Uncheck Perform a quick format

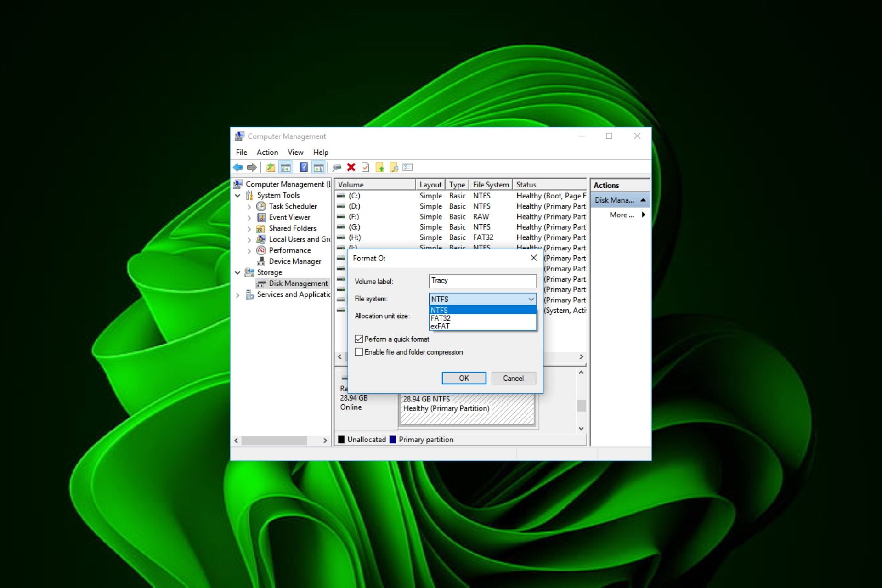point(359,339)
